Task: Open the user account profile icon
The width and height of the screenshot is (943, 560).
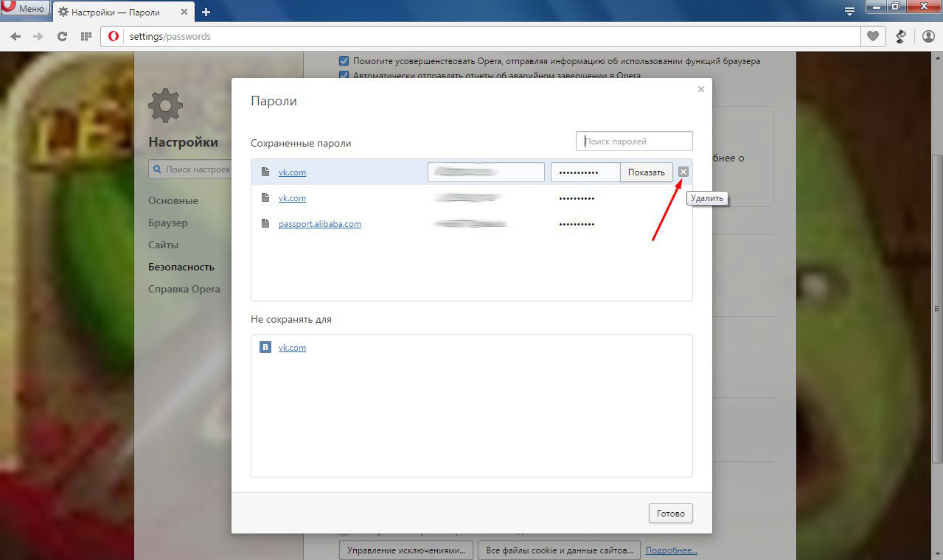Action: click(x=928, y=36)
